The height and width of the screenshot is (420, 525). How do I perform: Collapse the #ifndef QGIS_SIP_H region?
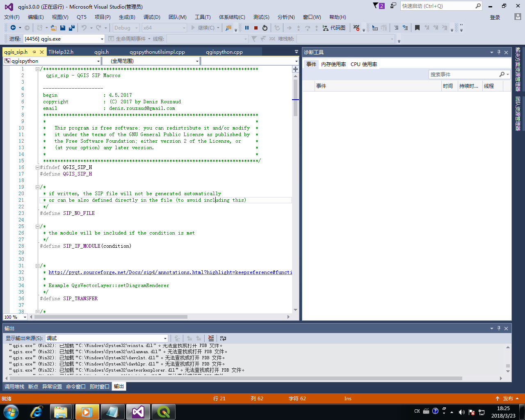(37, 167)
